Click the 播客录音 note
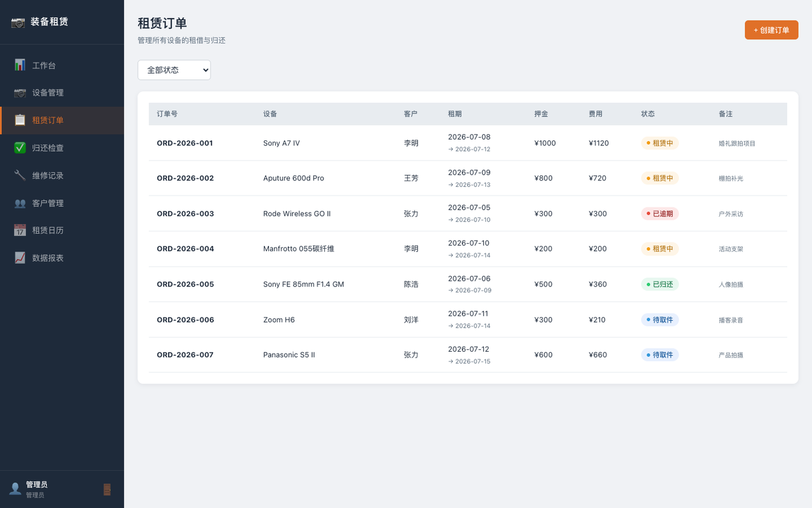812x508 pixels. point(731,320)
